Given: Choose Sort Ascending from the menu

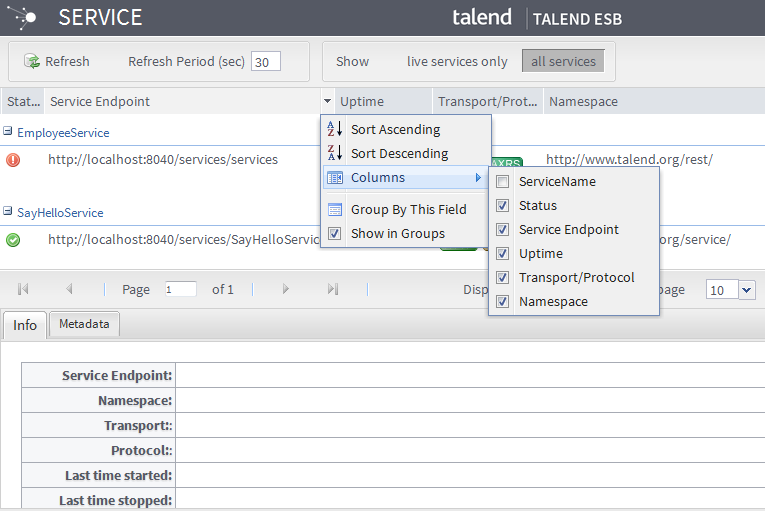Looking at the screenshot, I should [394, 129].
